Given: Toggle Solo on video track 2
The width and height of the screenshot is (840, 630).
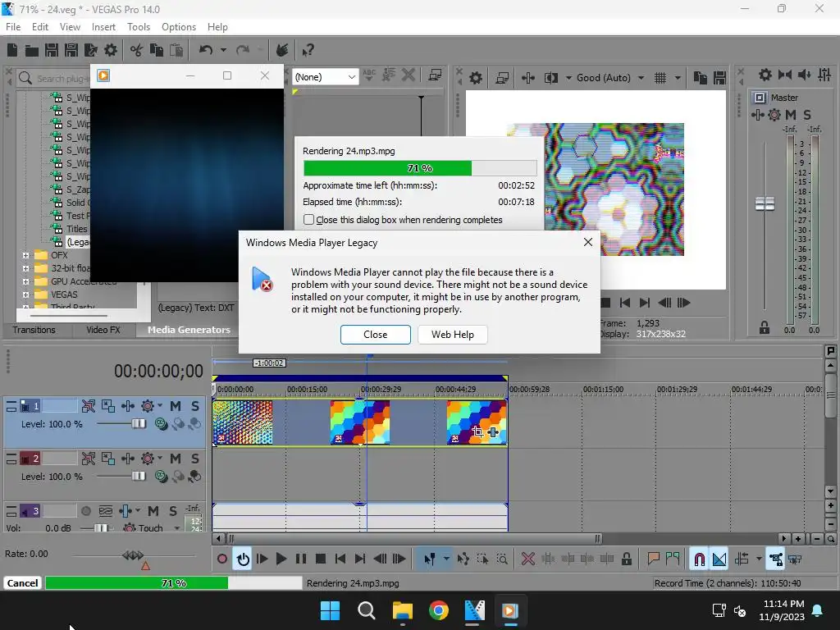Looking at the screenshot, I should [195, 459].
